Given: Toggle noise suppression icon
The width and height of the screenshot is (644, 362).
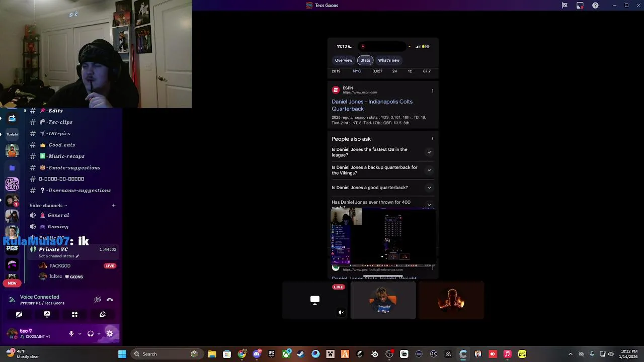Looking at the screenshot, I should pos(97,300).
